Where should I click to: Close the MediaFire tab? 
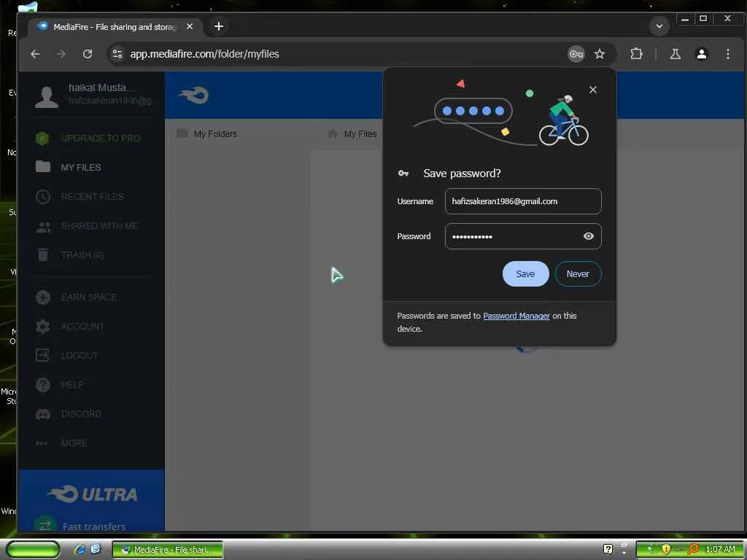pyautogui.click(x=190, y=27)
